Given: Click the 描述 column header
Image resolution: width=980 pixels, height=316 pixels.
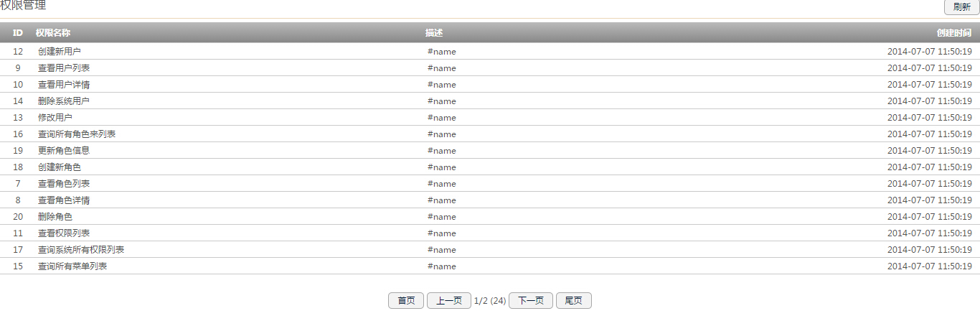Looking at the screenshot, I should point(434,33).
